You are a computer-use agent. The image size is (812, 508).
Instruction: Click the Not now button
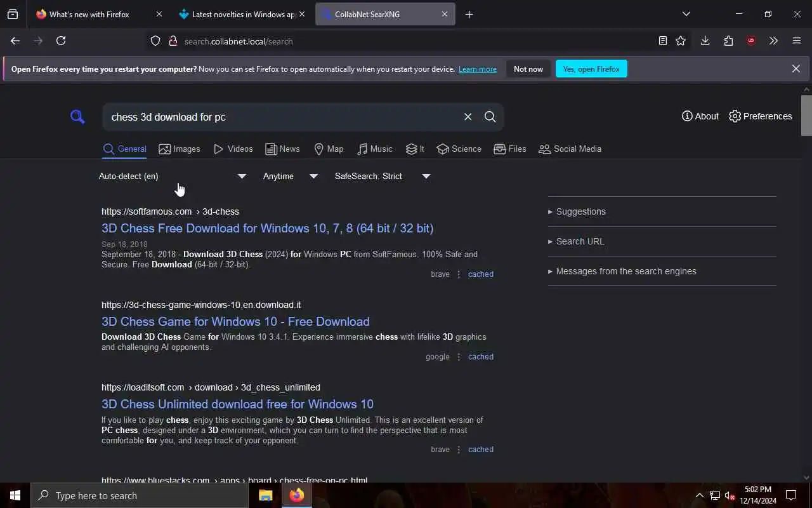[528, 69]
